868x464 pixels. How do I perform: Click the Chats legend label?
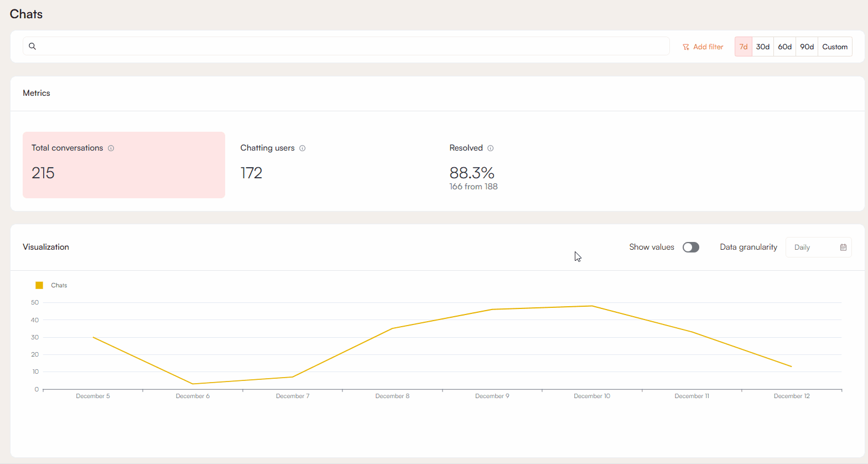coord(59,286)
